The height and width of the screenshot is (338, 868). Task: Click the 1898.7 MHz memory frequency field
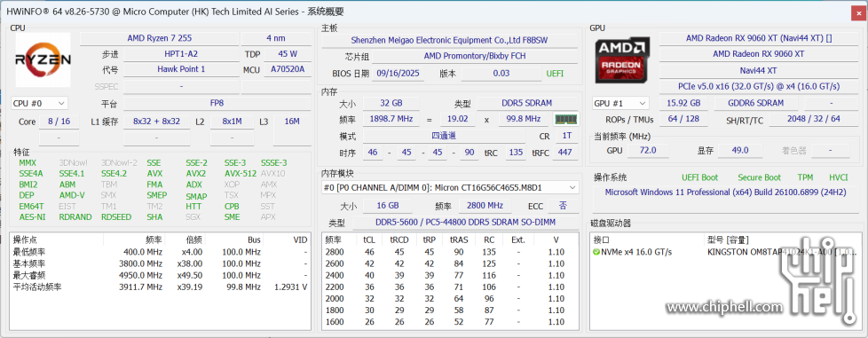pyautogui.click(x=391, y=119)
